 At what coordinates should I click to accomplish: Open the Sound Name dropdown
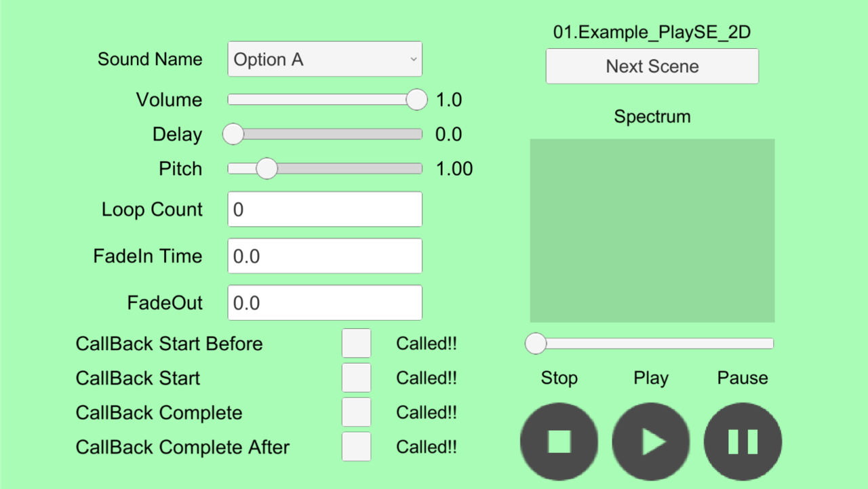[x=324, y=60]
